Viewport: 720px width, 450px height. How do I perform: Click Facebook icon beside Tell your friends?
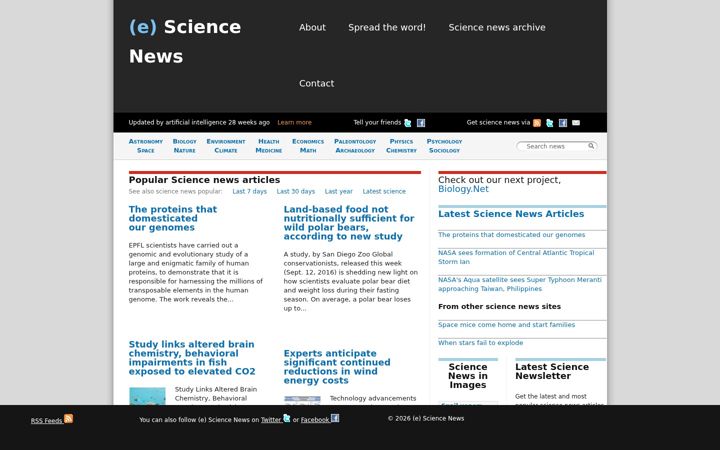(421, 123)
